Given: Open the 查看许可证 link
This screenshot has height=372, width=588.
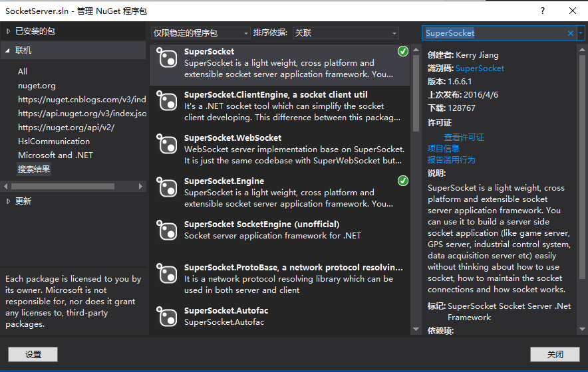Looking at the screenshot, I should coord(464,138).
